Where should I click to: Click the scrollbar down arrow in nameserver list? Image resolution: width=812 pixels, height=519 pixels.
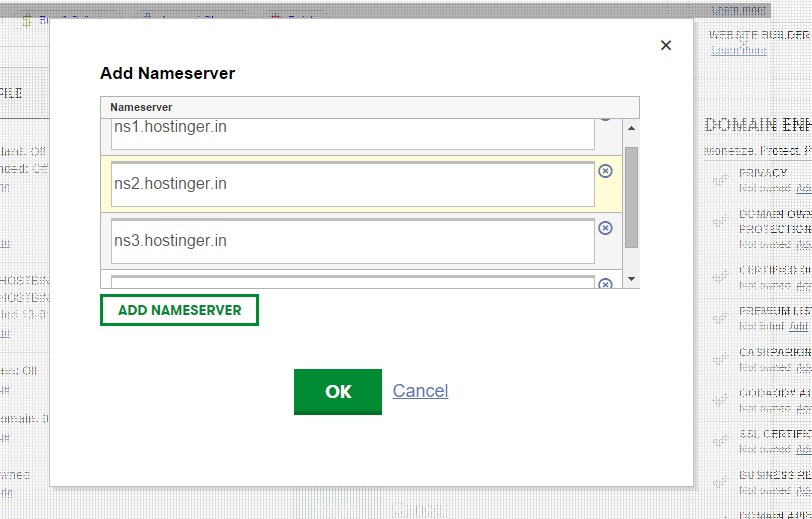click(631, 279)
